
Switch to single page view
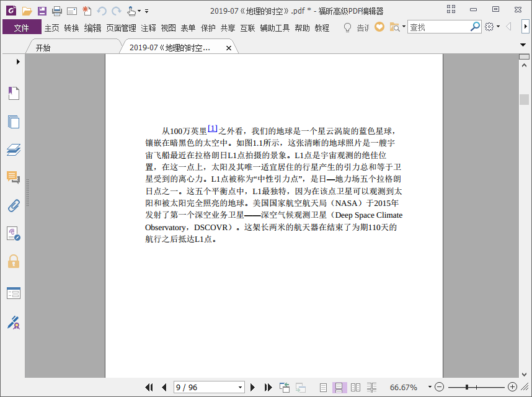point(323,387)
